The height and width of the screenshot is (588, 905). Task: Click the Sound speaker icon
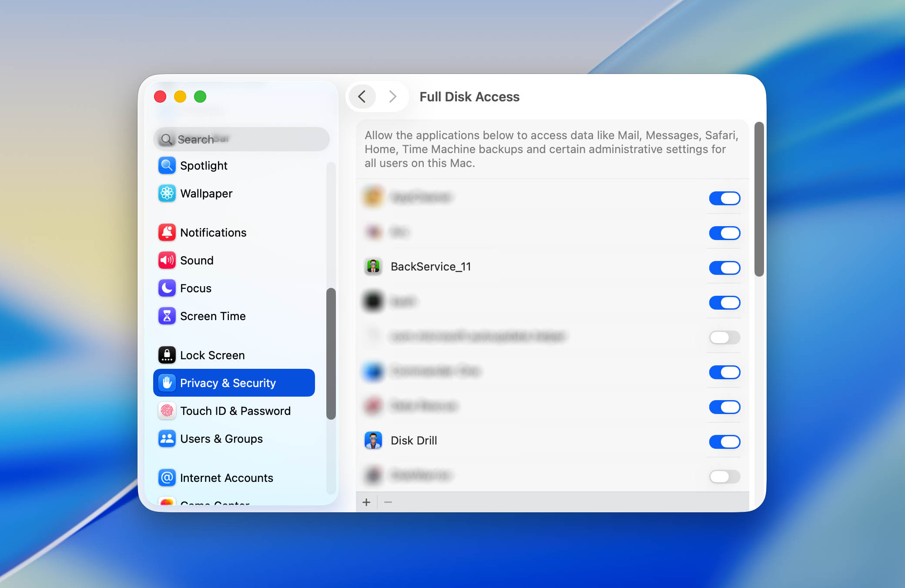167,261
